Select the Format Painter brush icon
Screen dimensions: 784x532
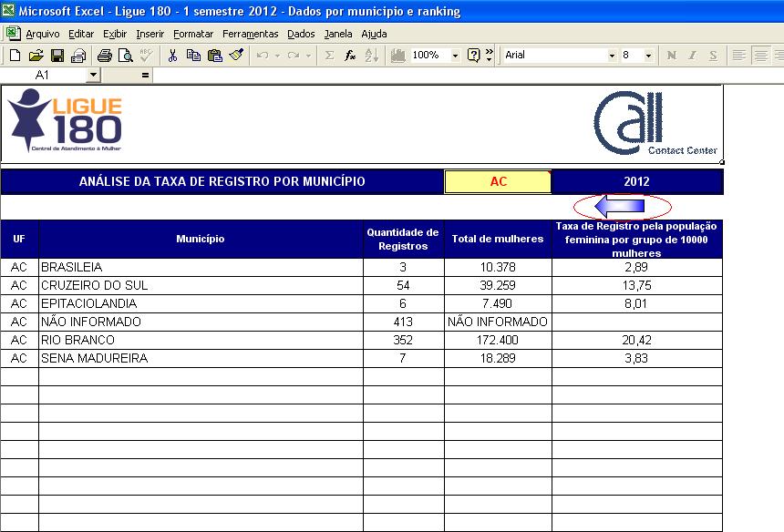236,56
